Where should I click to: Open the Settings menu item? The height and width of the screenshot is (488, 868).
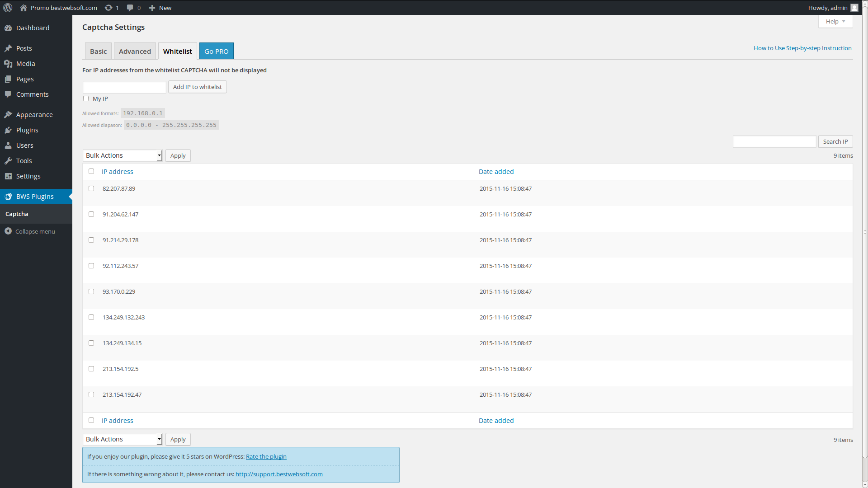pyautogui.click(x=36, y=176)
